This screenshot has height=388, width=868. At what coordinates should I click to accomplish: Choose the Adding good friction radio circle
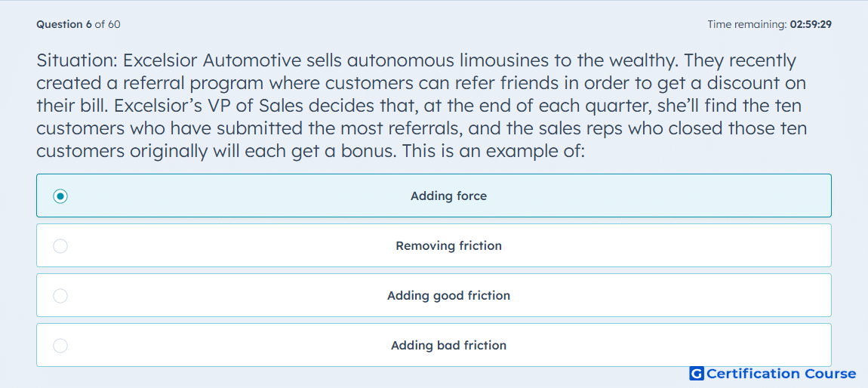coord(60,296)
